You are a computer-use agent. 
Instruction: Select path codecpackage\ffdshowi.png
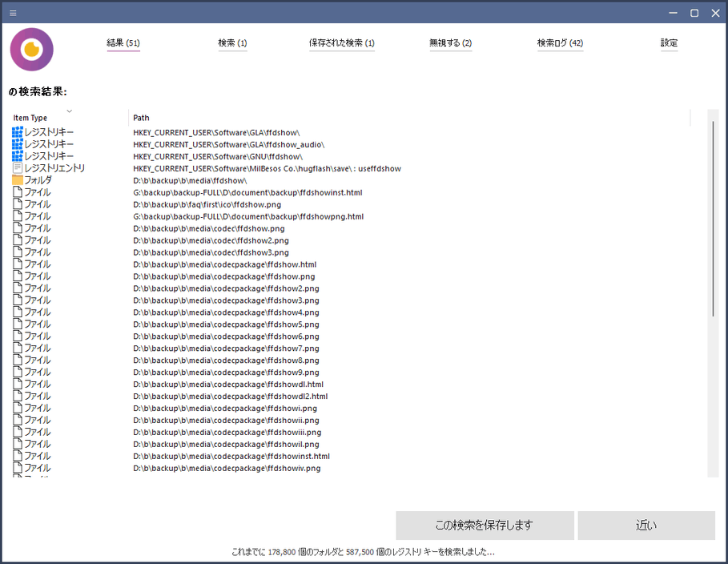[225, 409]
